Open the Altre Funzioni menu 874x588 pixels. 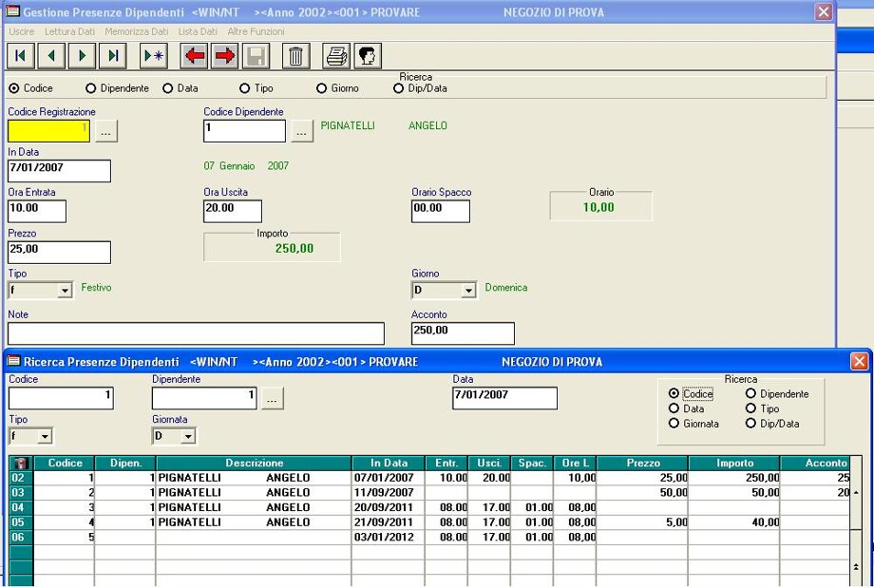256,31
